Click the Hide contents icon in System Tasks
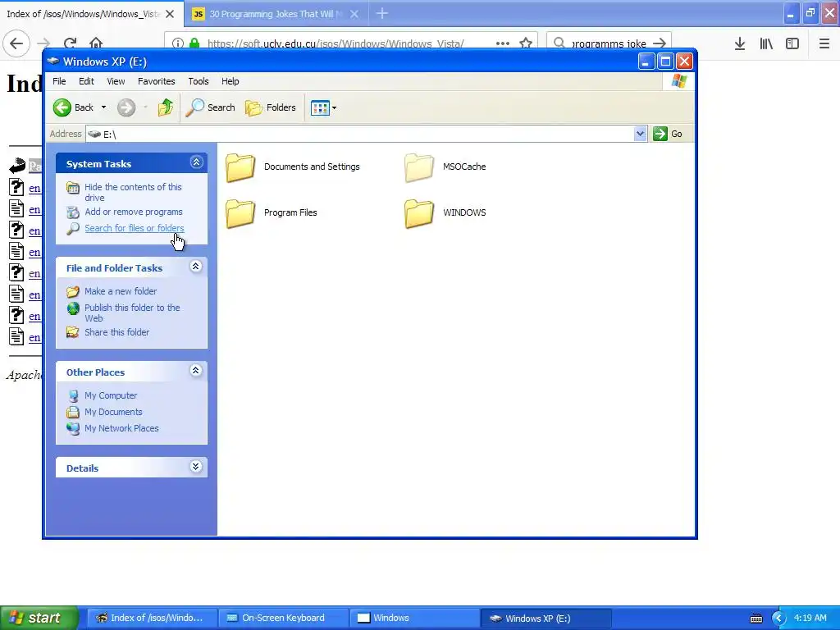Screen dimensions: 840x630 [73, 188]
